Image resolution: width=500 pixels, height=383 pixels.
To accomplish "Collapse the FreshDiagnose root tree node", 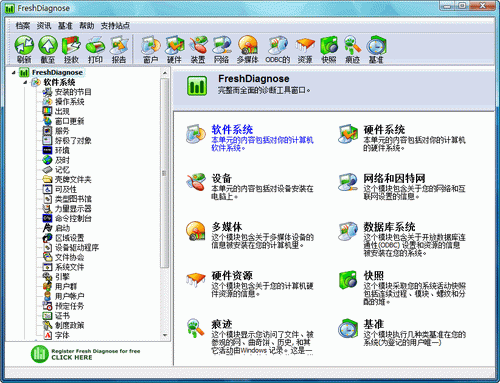I will coord(13,72).
